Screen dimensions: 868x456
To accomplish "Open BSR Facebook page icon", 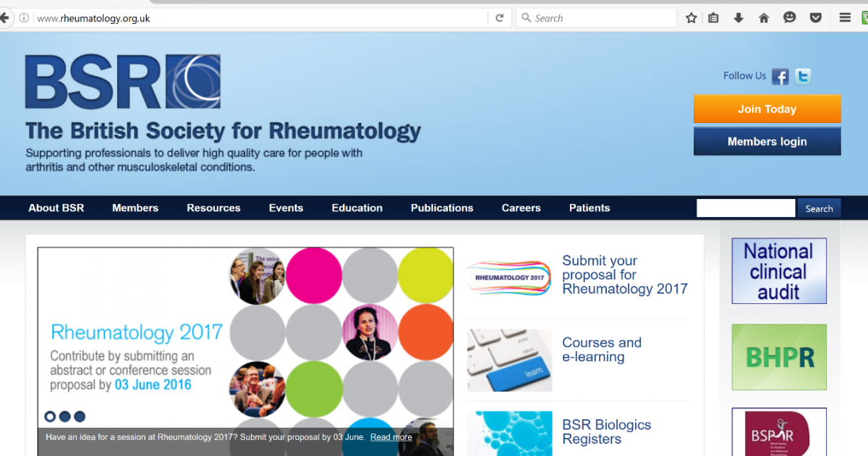I will tap(780, 76).
